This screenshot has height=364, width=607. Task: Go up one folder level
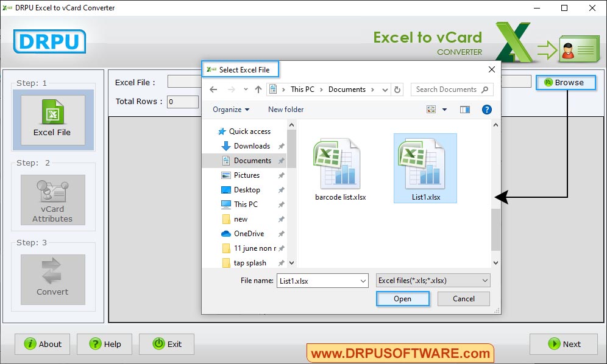pyautogui.click(x=257, y=89)
